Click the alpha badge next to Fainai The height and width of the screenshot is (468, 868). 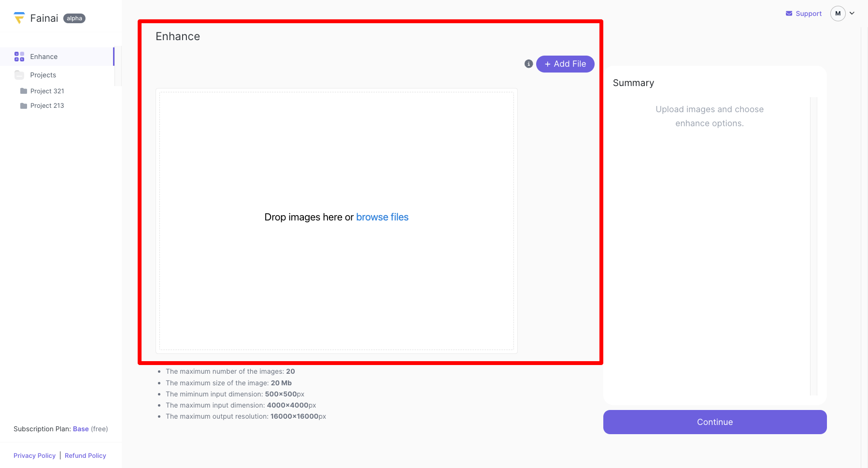coord(74,18)
